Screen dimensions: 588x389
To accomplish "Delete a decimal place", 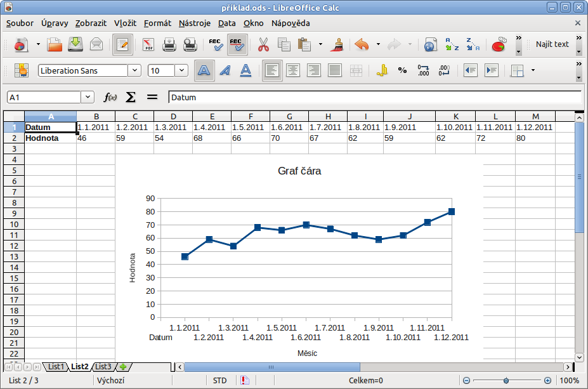I will tap(445, 70).
